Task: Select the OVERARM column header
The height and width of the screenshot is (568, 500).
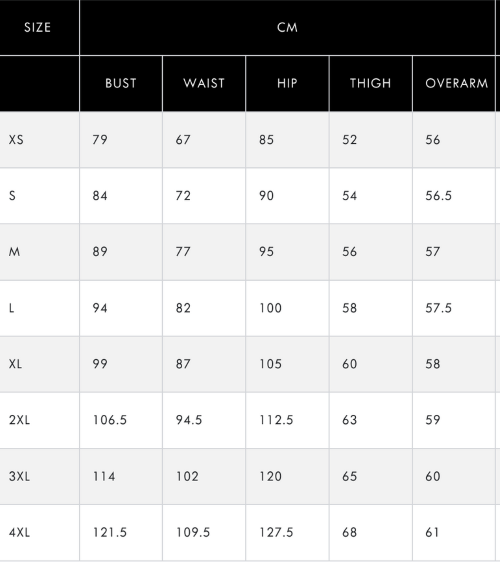Action: [x=457, y=83]
